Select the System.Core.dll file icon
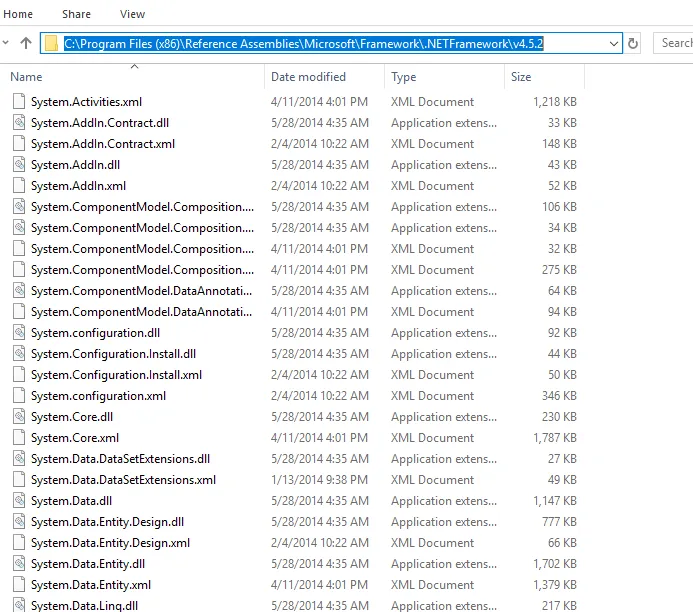This screenshot has height=612, width=693. pos(19,416)
